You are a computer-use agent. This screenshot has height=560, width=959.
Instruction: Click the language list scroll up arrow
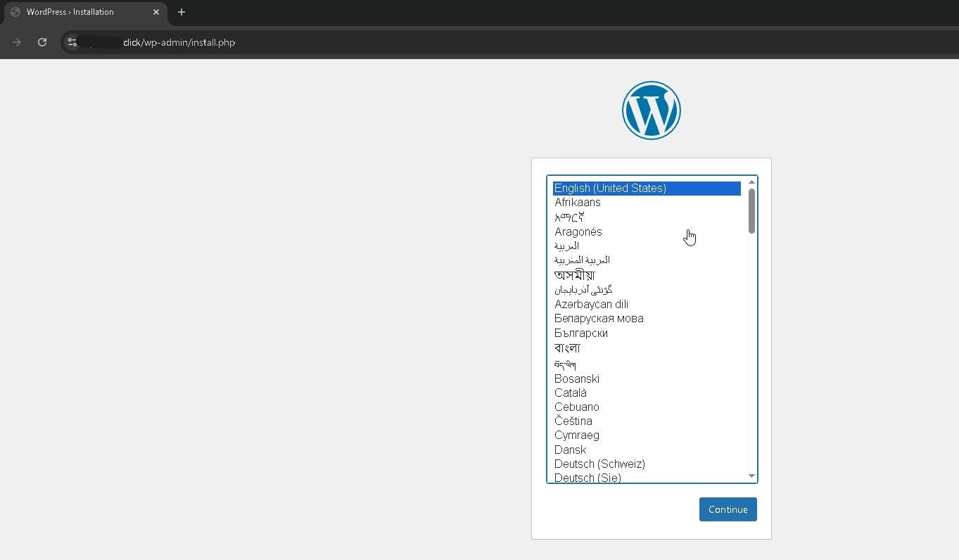pos(751,182)
